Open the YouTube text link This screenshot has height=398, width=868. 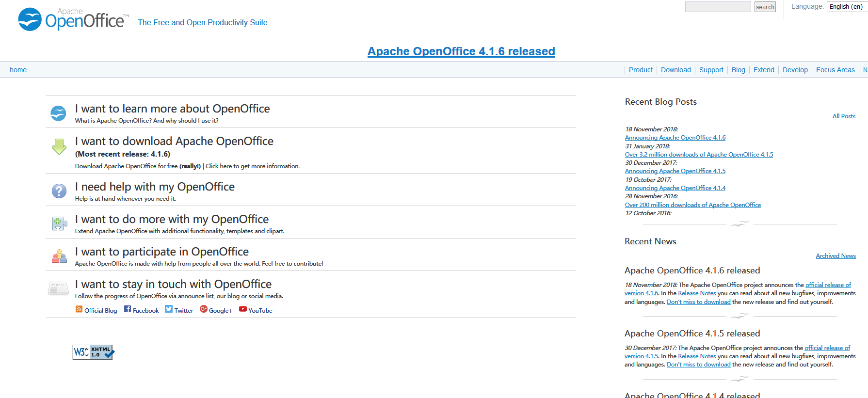click(260, 311)
